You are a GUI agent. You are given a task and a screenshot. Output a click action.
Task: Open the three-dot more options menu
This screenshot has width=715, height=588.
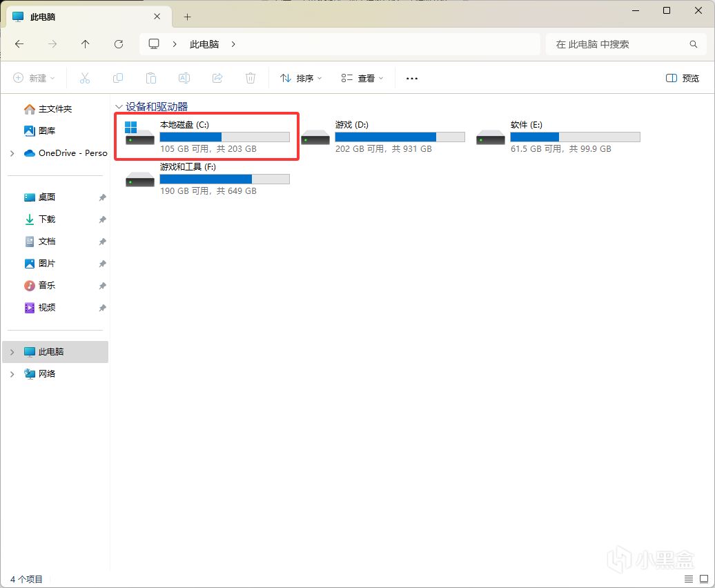pyautogui.click(x=412, y=79)
